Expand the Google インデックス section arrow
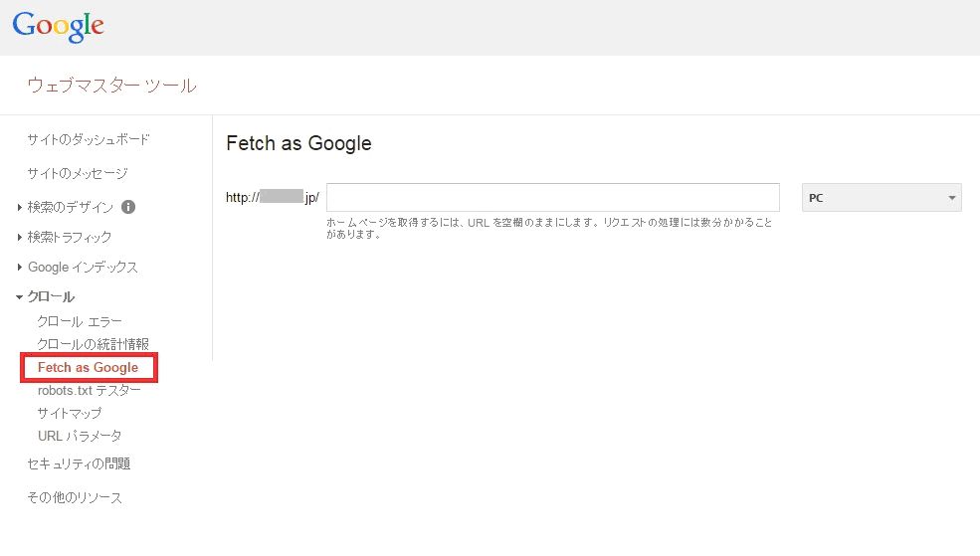The height and width of the screenshot is (556, 980). (x=19, y=268)
